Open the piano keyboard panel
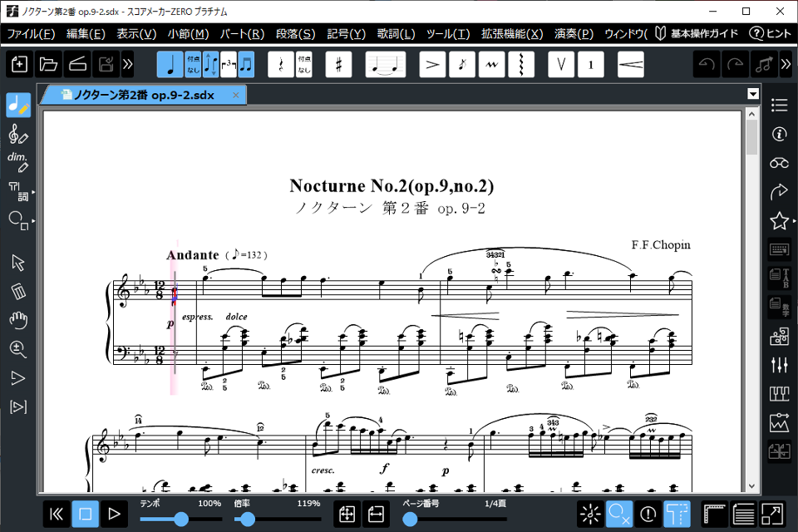 coord(780,393)
